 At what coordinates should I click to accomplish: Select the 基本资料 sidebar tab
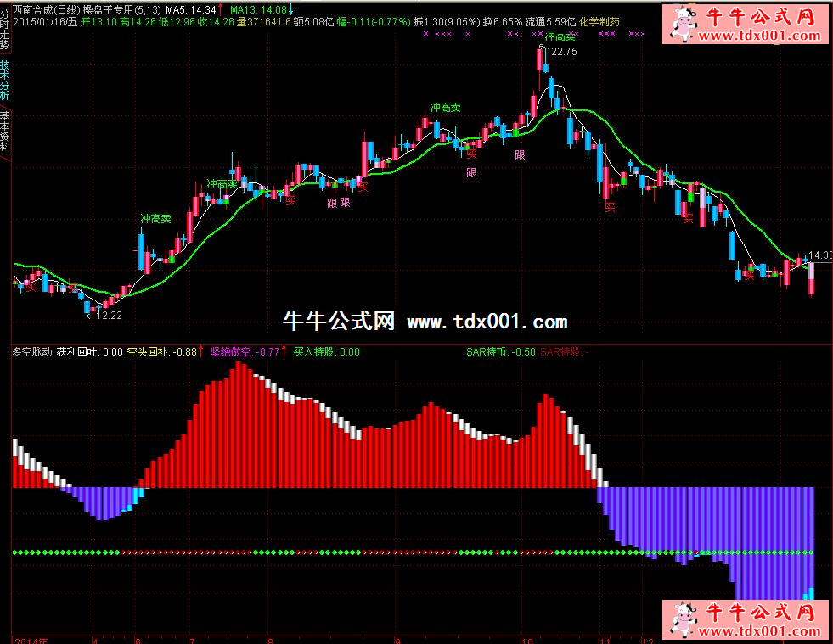point(5,131)
